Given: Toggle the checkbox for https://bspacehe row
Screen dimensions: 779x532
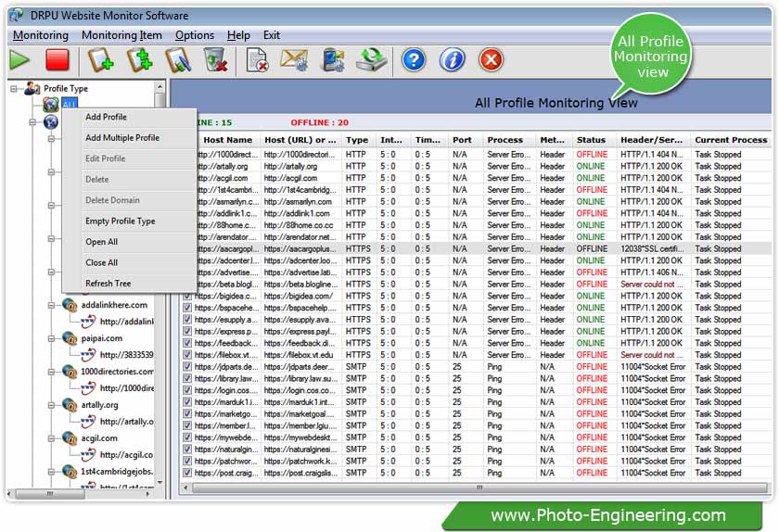Looking at the screenshot, I should click(x=187, y=308).
